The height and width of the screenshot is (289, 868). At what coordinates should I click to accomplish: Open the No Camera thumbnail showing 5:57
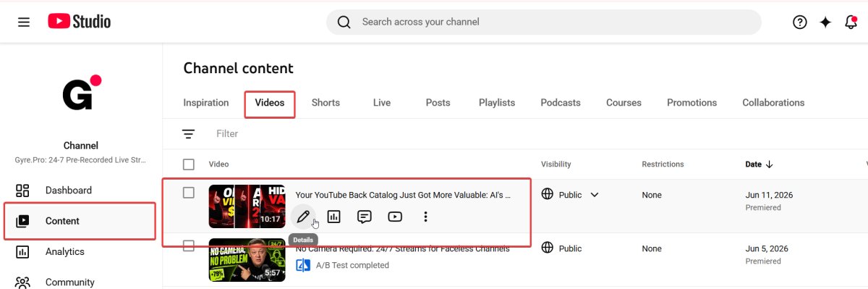[x=247, y=259]
